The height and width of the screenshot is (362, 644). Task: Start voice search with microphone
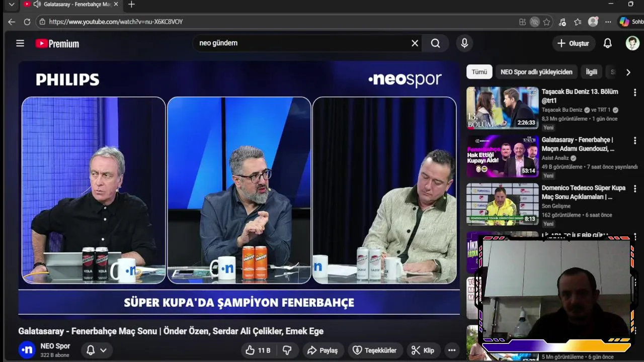464,43
